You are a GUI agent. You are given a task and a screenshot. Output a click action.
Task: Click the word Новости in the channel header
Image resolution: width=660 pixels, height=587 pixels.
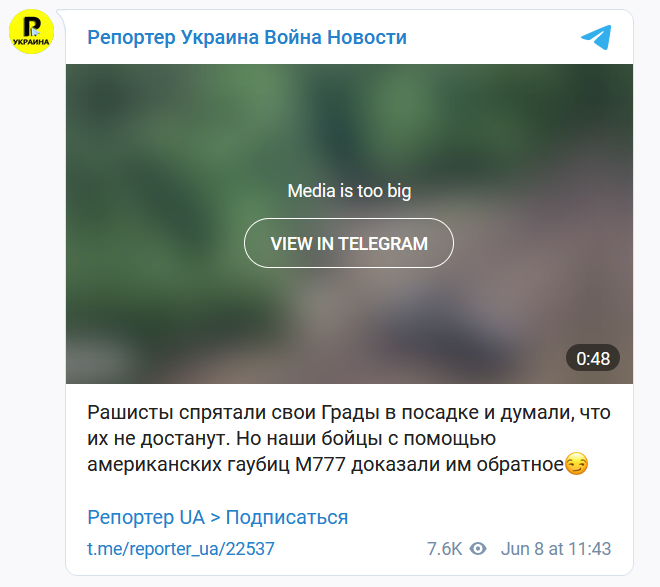tap(367, 37)
